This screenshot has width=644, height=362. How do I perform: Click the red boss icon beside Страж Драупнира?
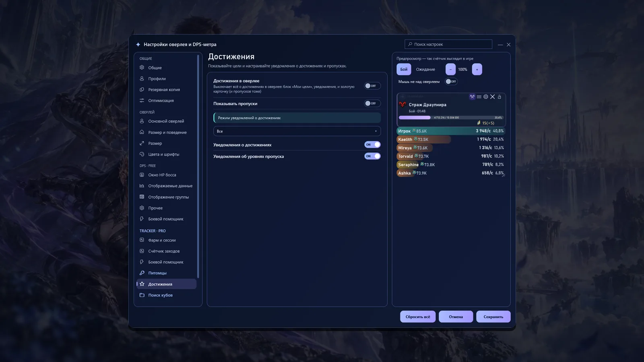(x=402, y=105)
